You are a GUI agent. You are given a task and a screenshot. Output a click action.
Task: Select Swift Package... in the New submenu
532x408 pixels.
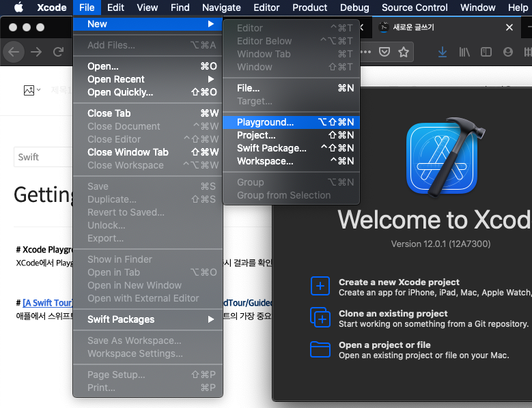pos(291,148)
